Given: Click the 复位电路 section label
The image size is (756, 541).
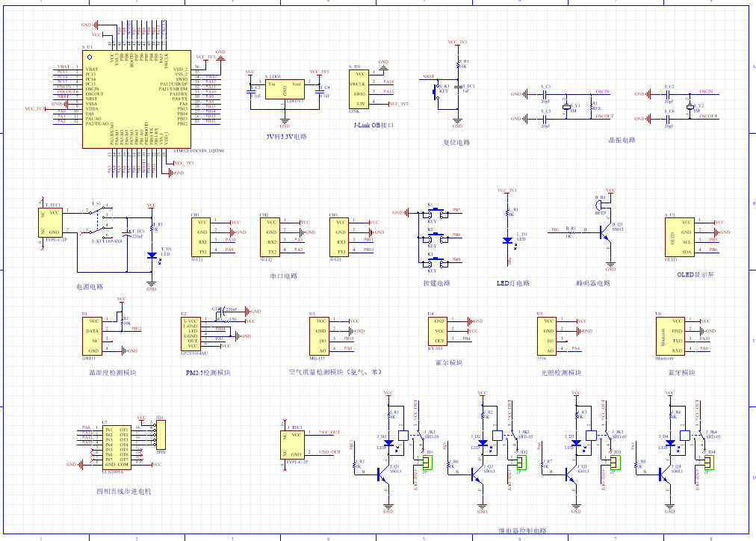Looking at the screenshot, I should [x=456, y=142].
